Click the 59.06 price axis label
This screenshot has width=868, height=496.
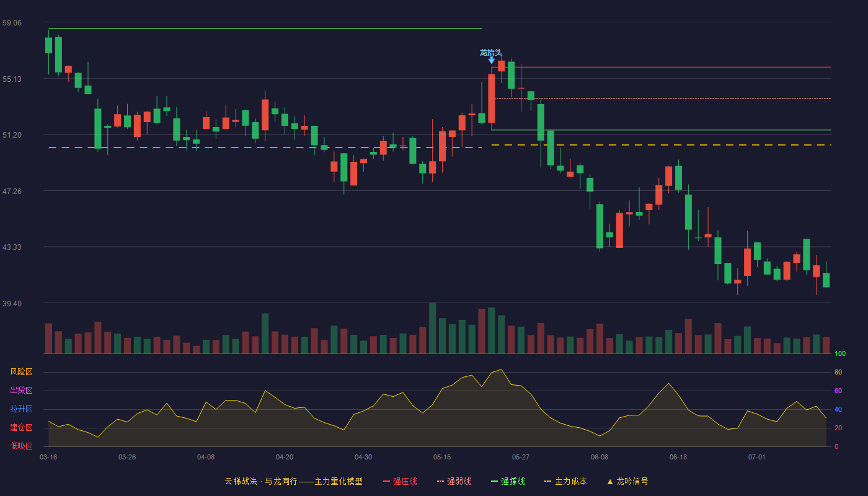[12, 23]
